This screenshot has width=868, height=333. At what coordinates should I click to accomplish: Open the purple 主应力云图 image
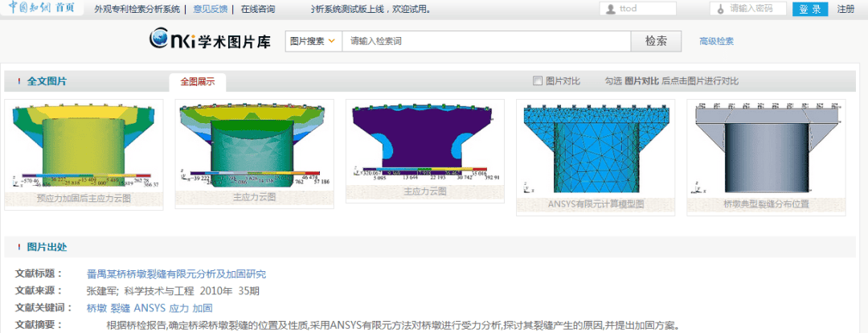[x=424, y=143]
